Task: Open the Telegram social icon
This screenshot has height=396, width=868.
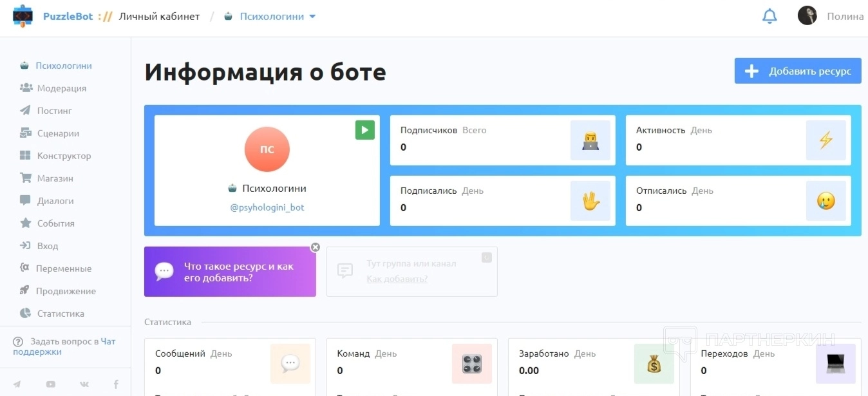Action: (17, 384)
